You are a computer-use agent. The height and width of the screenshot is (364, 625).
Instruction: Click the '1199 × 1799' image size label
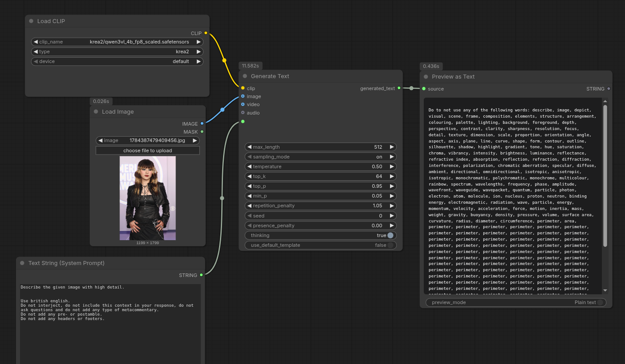(147, 243)
